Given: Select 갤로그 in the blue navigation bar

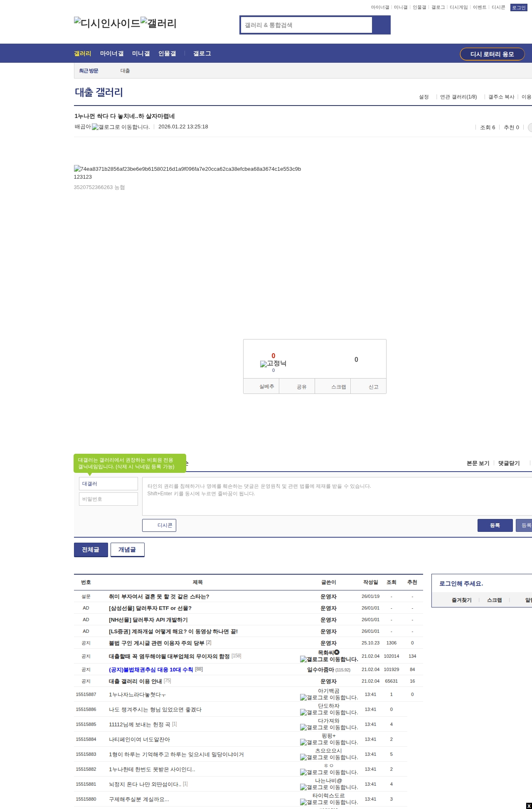Looking at the screenshot, I should pyautogui.click(x=202, y=54).
